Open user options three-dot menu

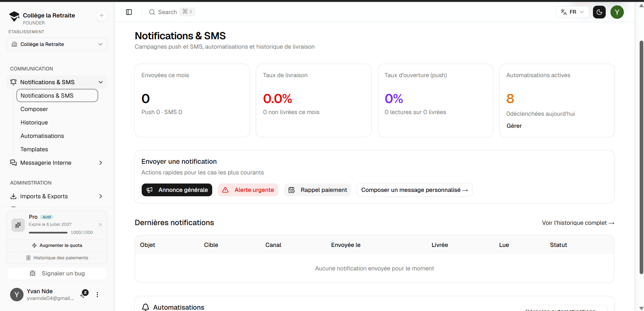coord(97,295)
